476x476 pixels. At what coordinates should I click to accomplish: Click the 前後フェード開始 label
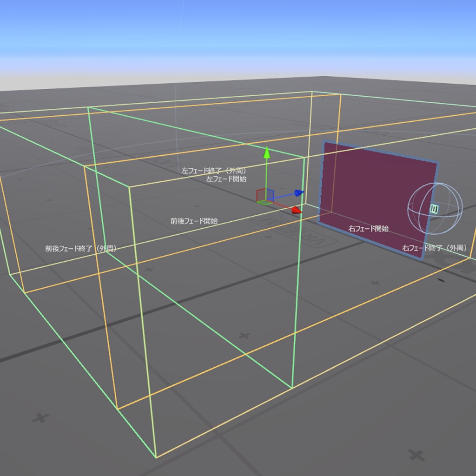[x=194, y=221]
